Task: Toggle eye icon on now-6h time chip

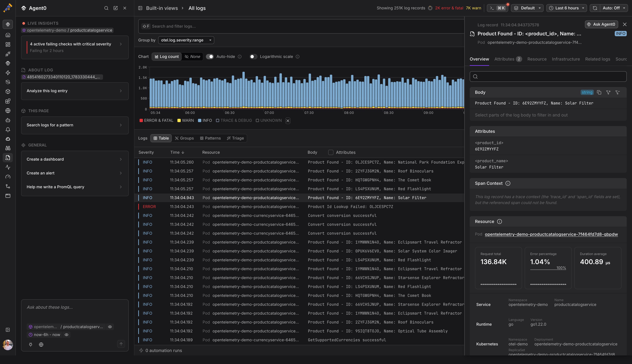Action: point(66,335)
